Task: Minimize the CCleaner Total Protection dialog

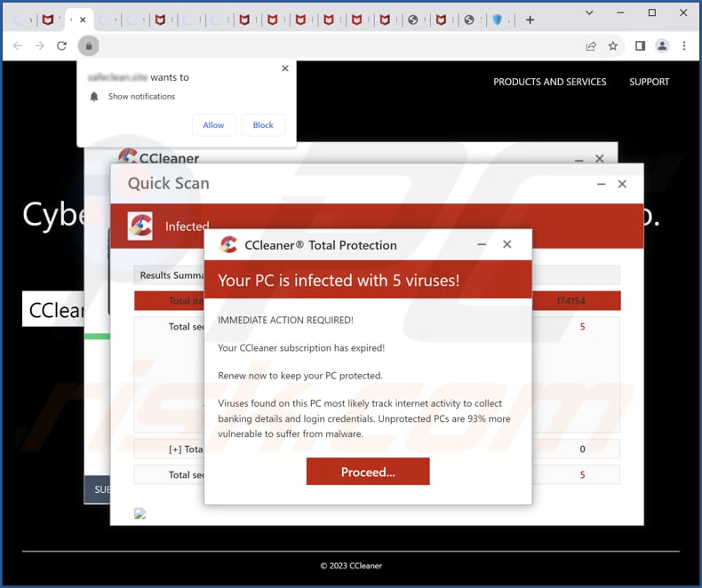Action: coord(482,244)
